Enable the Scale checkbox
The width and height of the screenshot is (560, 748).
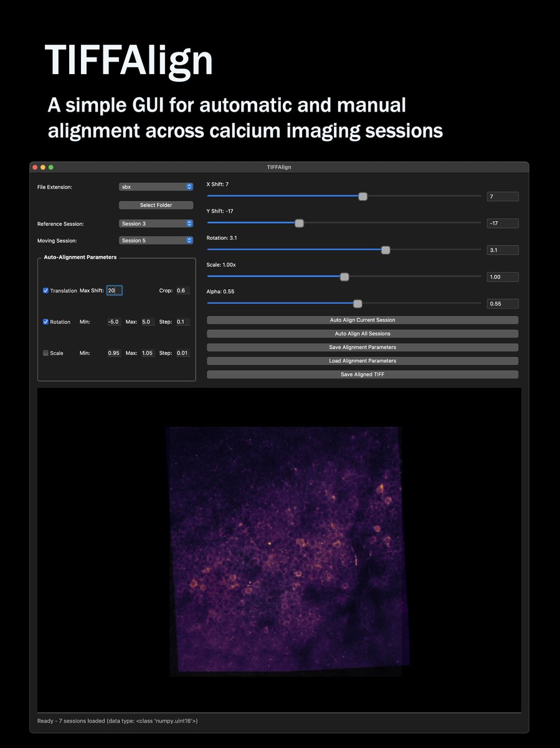(x=45, y=353)
